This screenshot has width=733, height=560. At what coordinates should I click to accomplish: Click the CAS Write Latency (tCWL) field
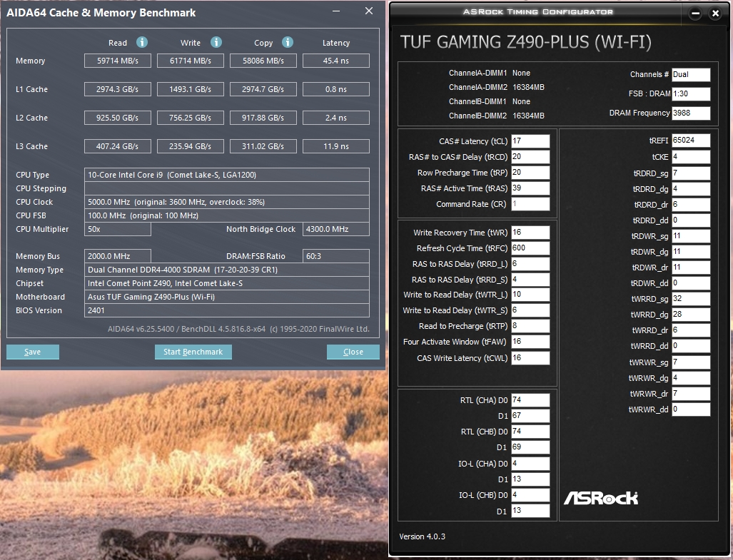click(x=530, y=358)
